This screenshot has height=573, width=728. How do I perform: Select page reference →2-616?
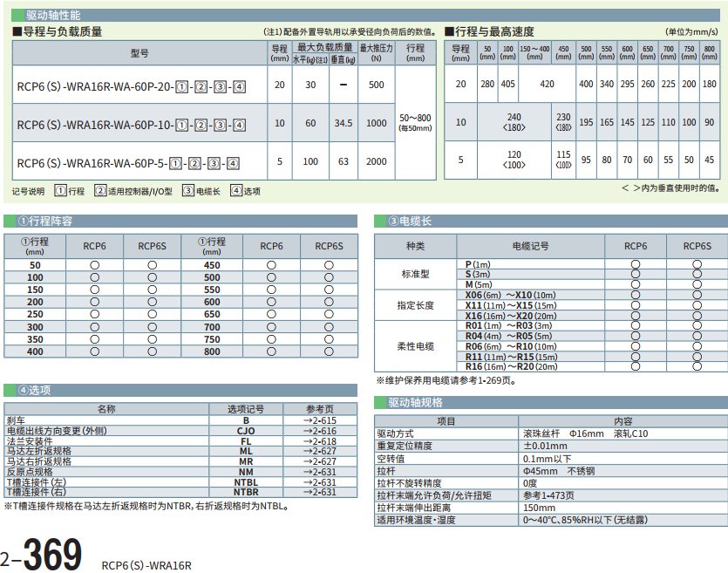pos(320,431)
